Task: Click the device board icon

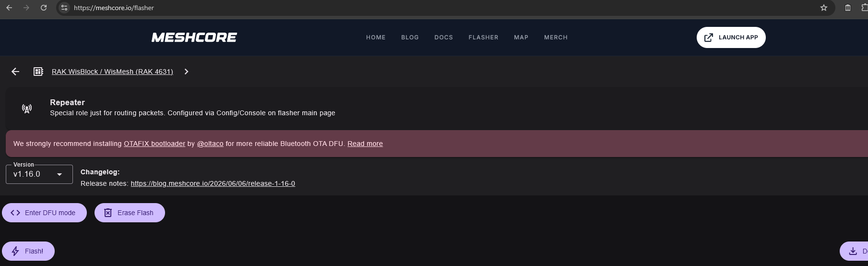Action: [38, 72]
